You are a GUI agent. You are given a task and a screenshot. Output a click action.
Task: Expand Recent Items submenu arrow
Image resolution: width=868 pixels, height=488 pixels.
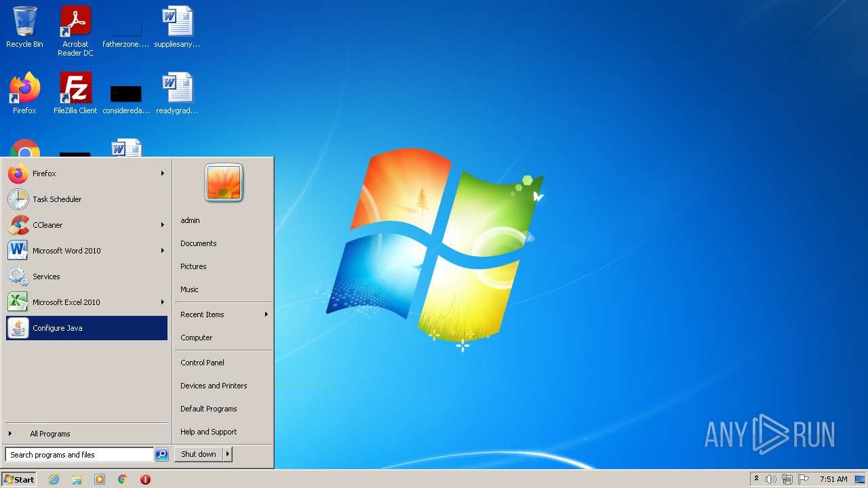267,314
